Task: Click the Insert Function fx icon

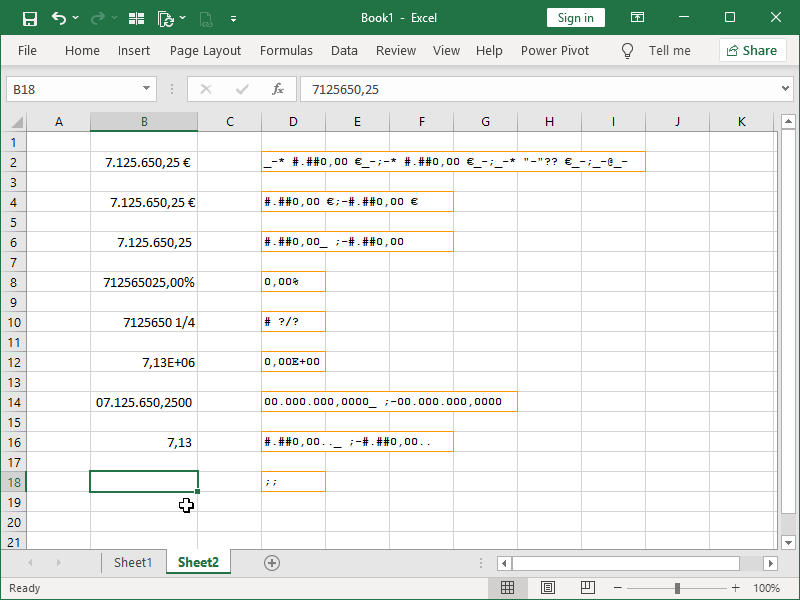Action: point(277,89)
